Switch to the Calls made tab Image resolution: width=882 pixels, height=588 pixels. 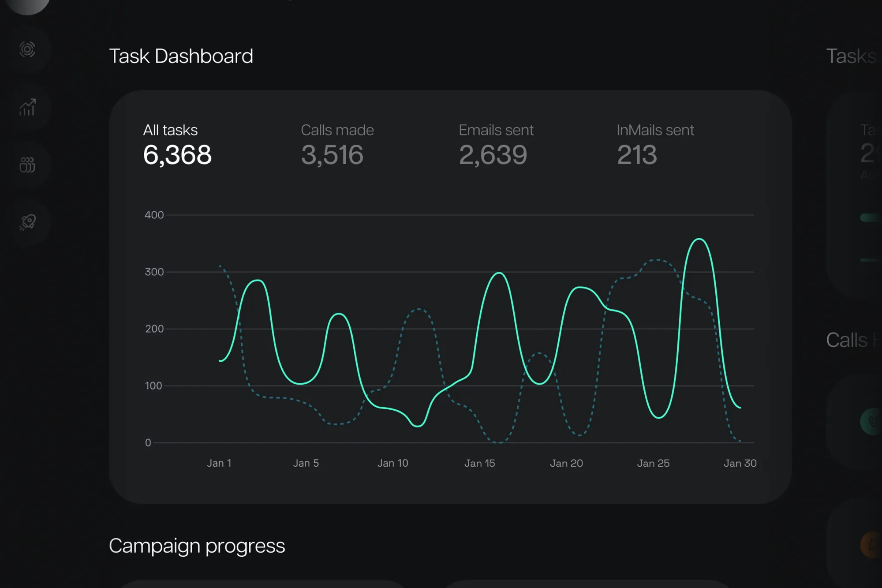point(337,130)
